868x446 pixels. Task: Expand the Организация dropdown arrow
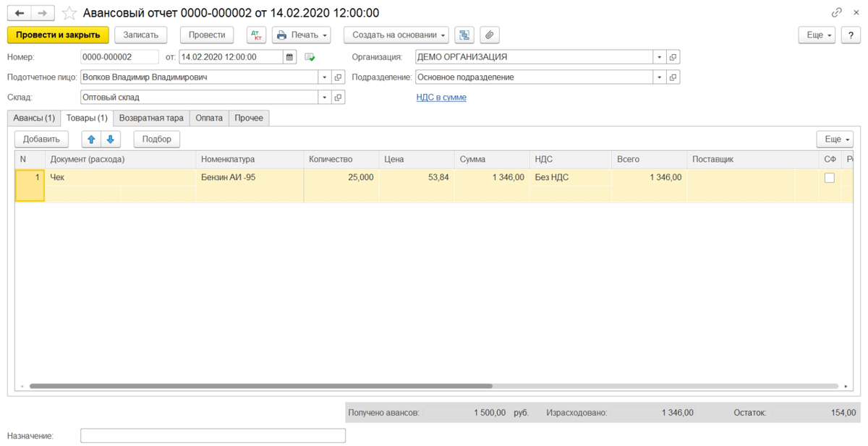pyautogui.click(x=659, y=57)
